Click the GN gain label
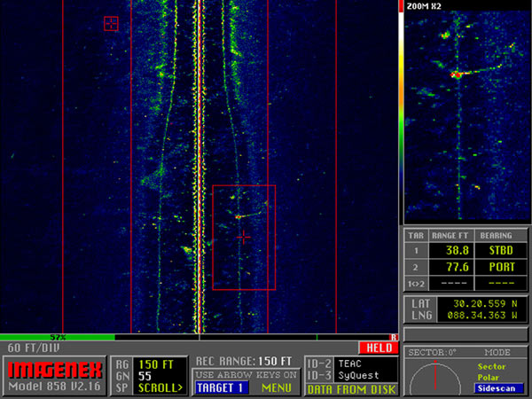This screenshot has width=532, height=399. click(123, 376)
